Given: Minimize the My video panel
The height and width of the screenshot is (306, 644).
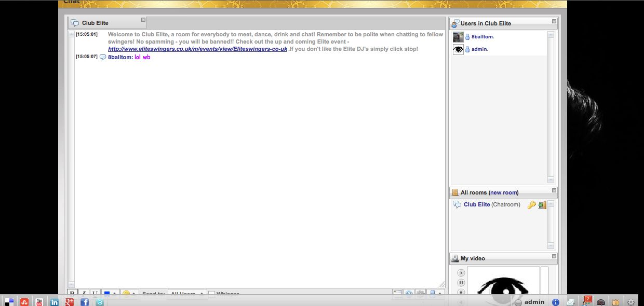Looking at the screenshot, I should [554, 256].
